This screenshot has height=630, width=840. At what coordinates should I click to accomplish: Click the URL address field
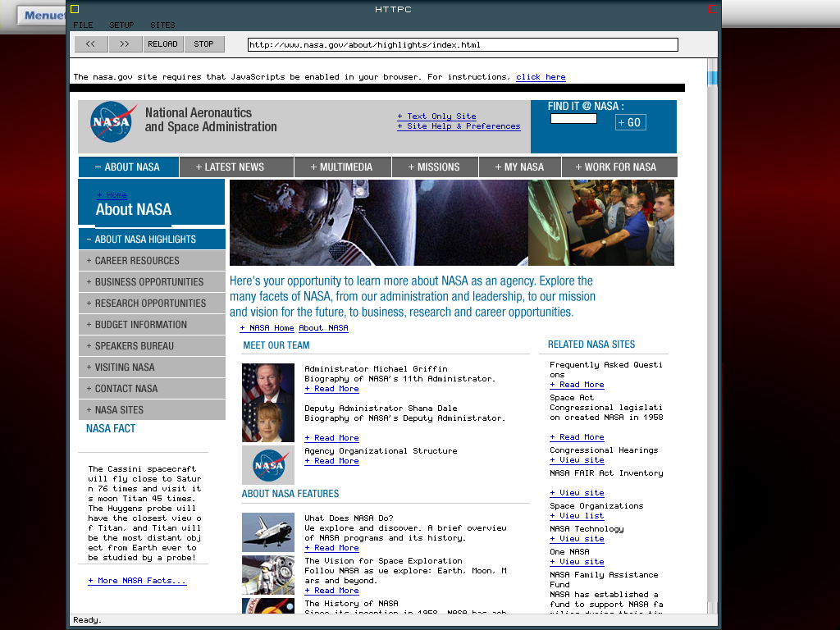(x=463, y=44)
